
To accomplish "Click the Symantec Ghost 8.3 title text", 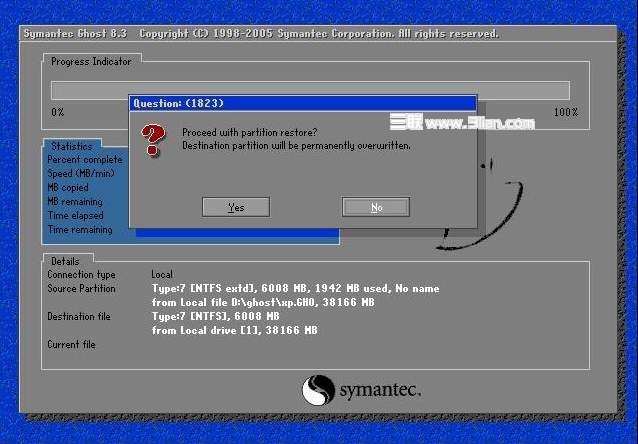I will pos(75,34).
